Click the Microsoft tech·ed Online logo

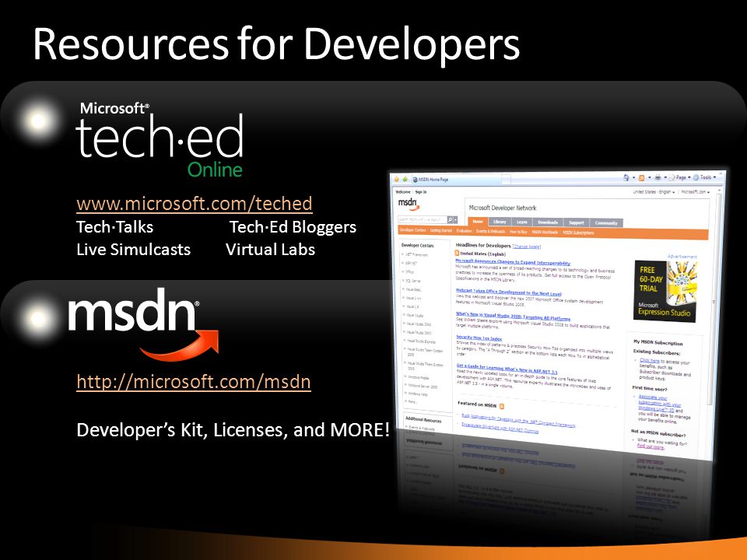click(x=160, y=140)
